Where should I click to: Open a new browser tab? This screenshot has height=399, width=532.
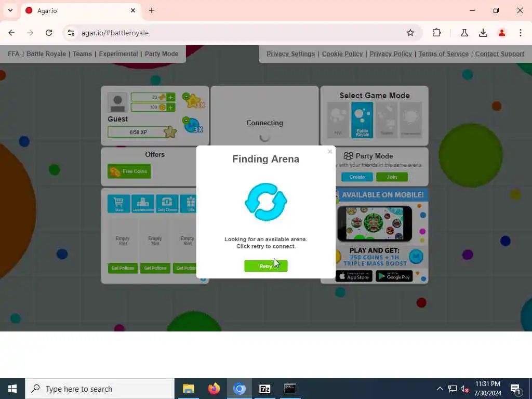click(x=152, y=10)
